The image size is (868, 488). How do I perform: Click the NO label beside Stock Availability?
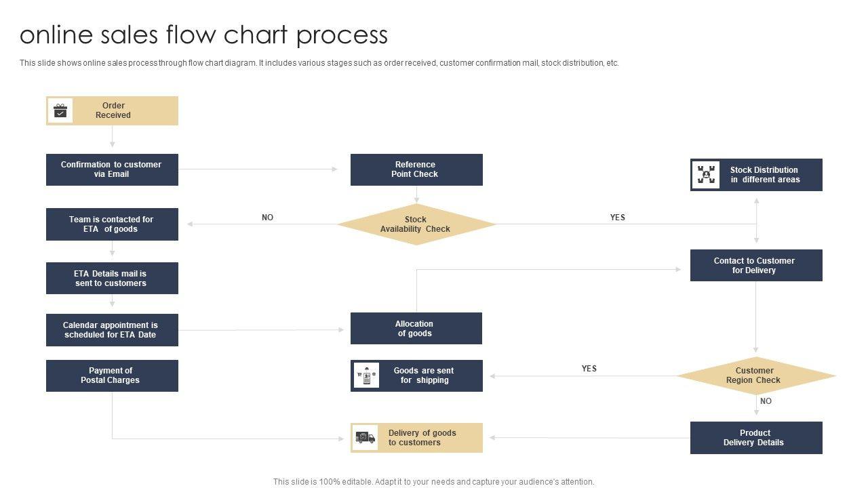pos(268,218)
